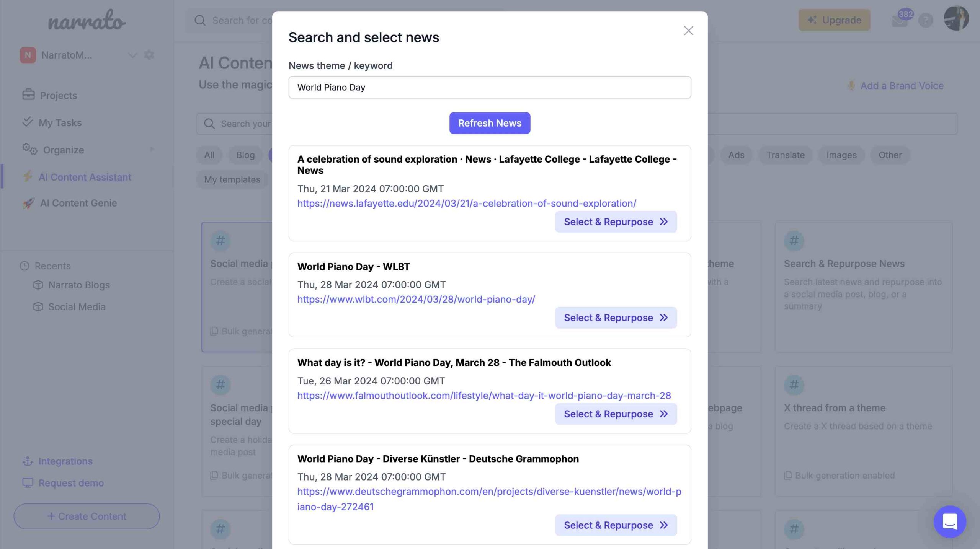The height and width of the screenshot is (549, 980).
Task: Click the Refresh News button
Action: click(x=490, y=123)
